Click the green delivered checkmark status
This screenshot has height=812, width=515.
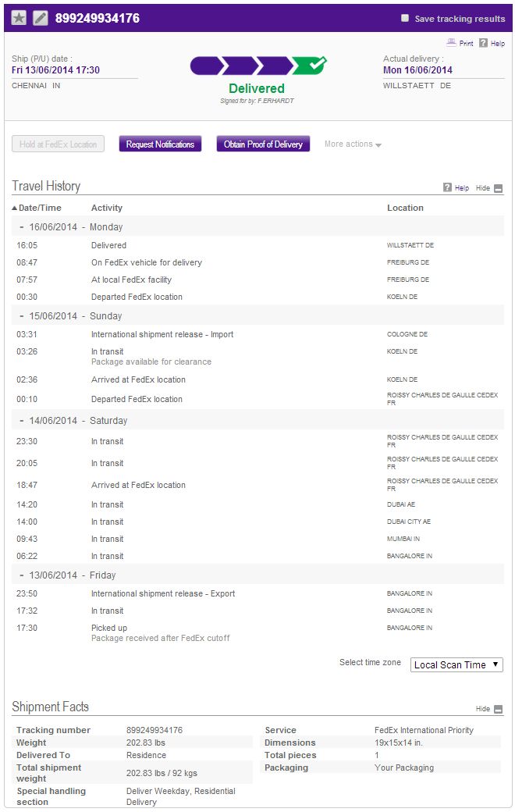[311, 66]
